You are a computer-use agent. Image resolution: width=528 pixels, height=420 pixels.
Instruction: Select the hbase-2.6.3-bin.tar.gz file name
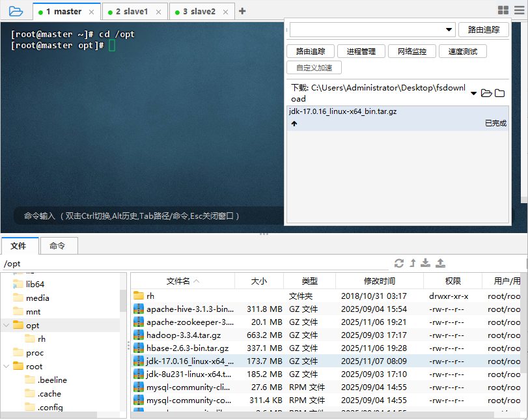tap(188, 348)
